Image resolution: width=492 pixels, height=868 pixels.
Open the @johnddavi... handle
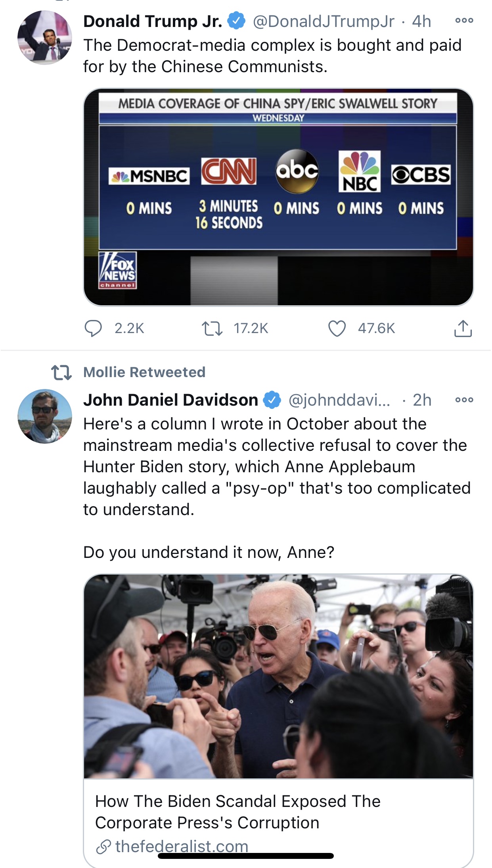point(339,400)
